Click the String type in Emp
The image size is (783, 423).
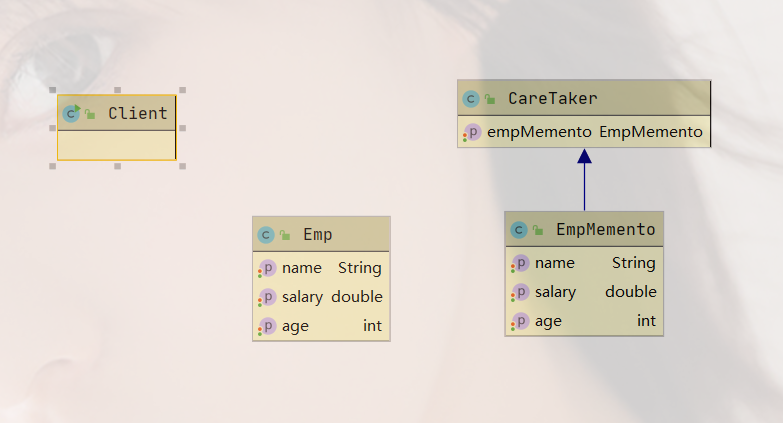(x=360, y=268)
